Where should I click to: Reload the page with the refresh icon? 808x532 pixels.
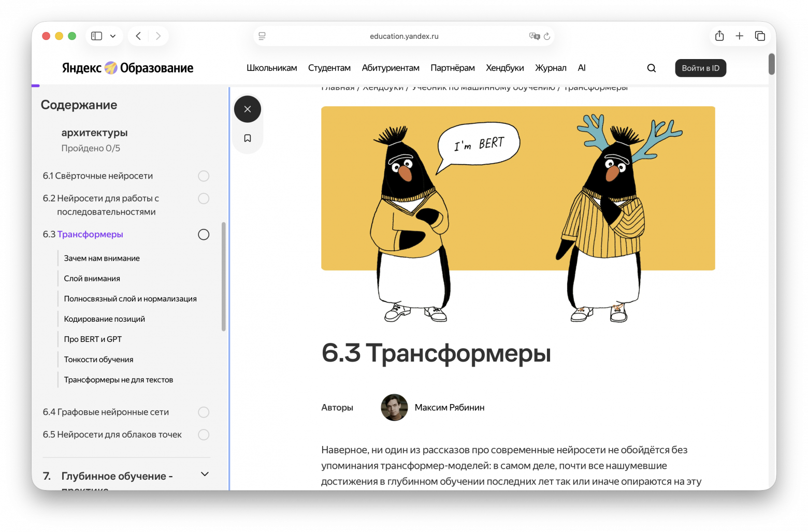pyautogui.click(x=547, y=36)
